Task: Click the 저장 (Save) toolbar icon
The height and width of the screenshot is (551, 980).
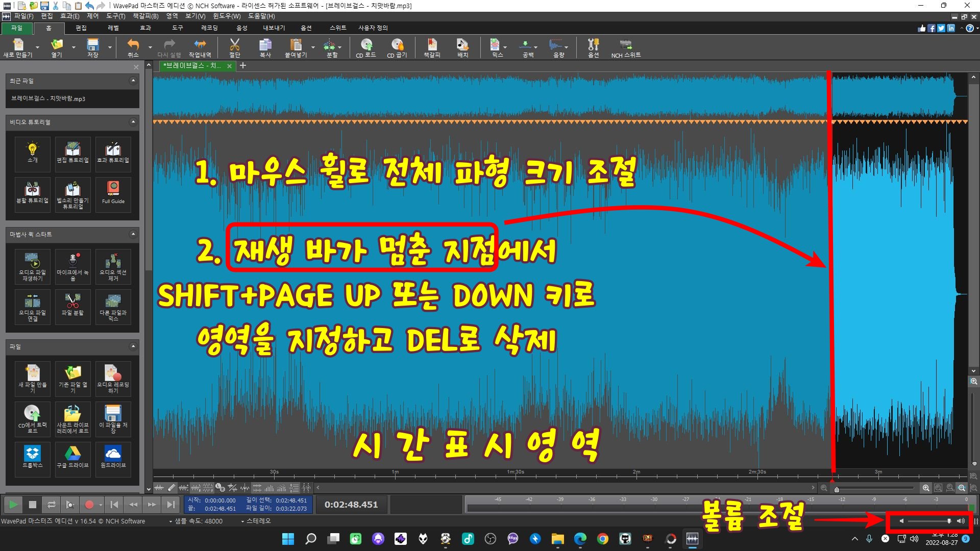Action: click(x=92, y=47)
